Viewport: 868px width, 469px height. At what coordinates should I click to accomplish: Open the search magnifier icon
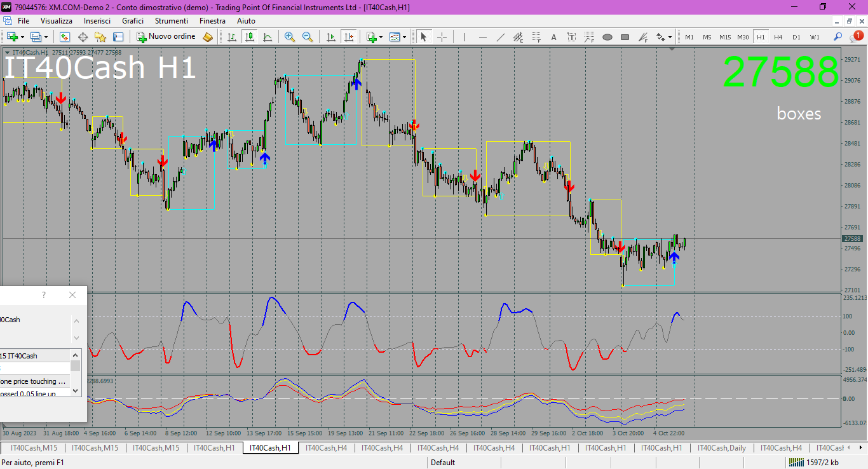click(x=838, y=37)
